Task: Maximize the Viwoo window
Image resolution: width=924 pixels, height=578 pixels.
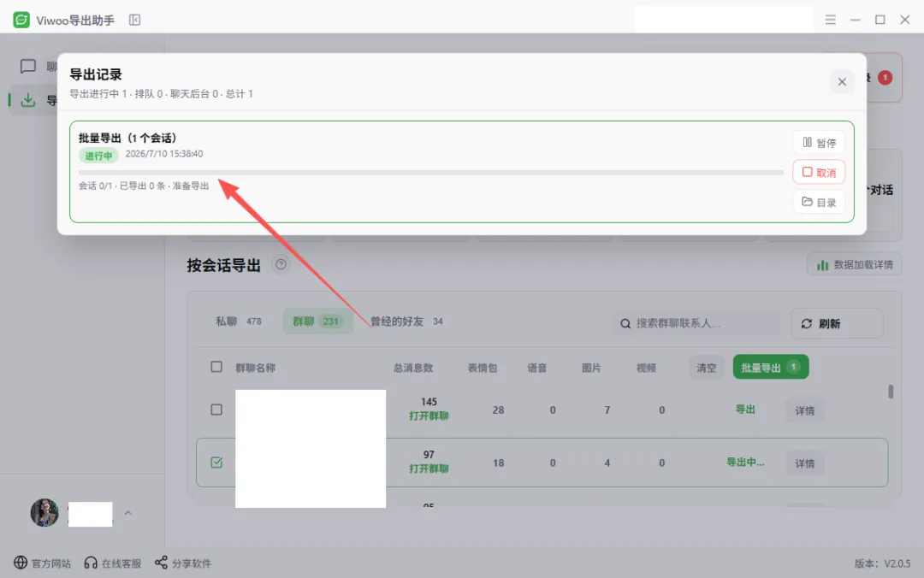Action: point(880,20)
